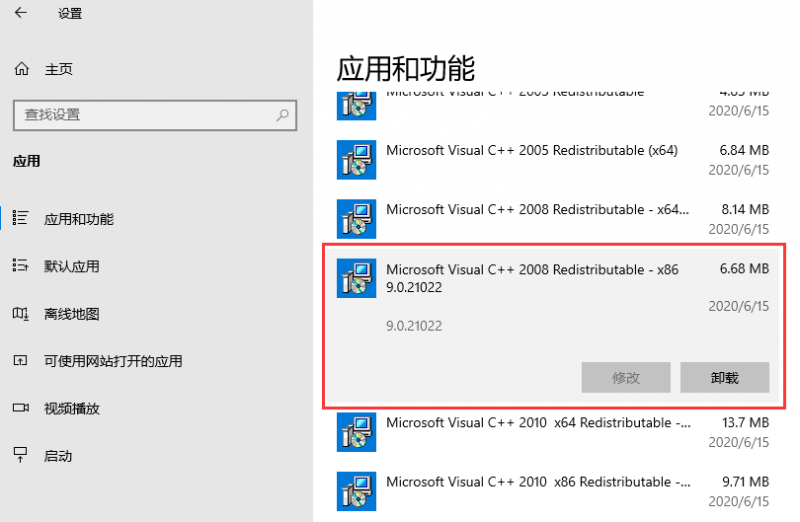The width and height of the screenshot is (800, 522).
Task: Click the 可使用网站打开的应用 icon
Action: [x=20, y=361]
